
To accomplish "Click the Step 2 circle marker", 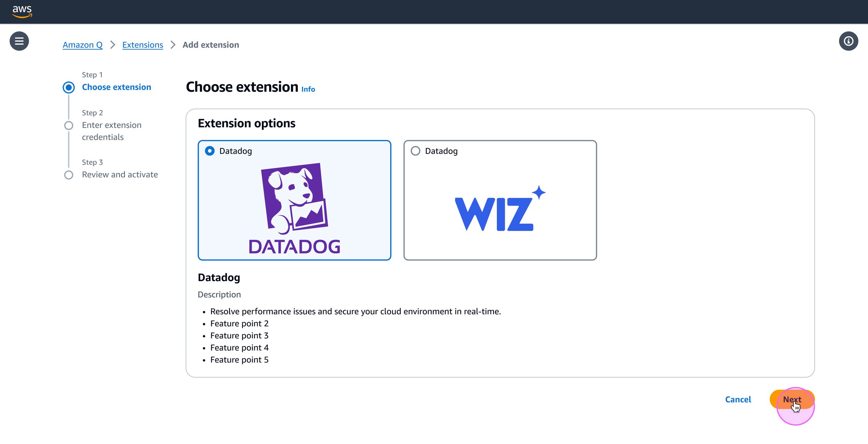I will (69, 125).
